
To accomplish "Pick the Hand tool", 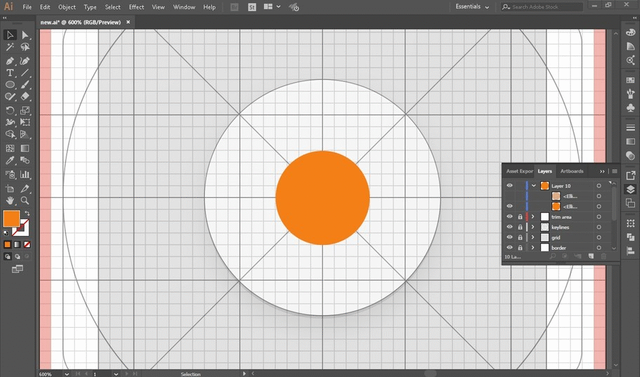I will click(x=10, y=200).
